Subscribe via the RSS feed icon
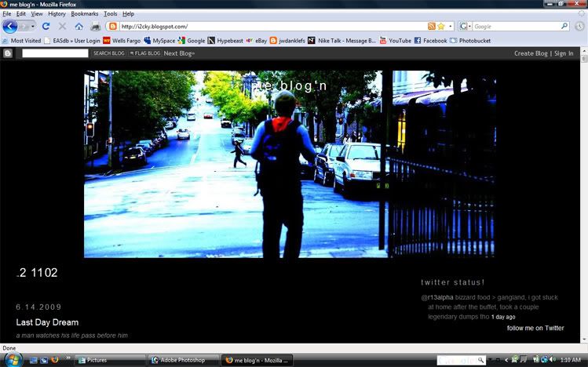 click(x=432, y=26)
